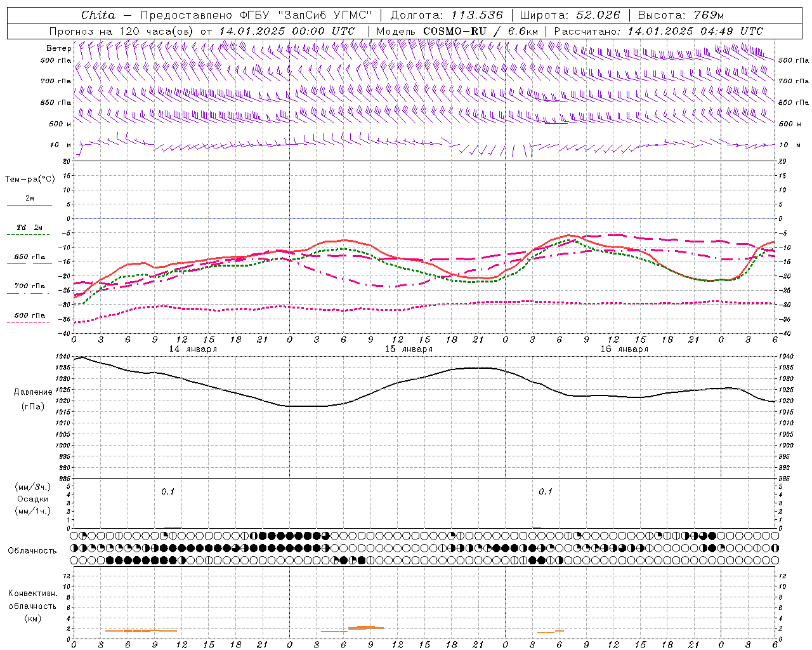Select the "Td 2м" dew point legend entry

pos(29,227)
